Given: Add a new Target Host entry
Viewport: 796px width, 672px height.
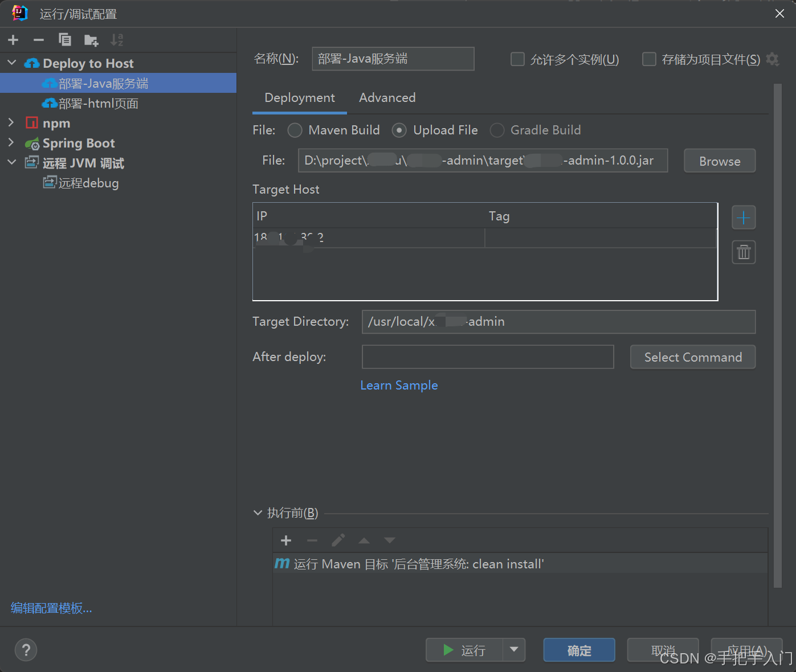Looking at the screenshot, I should click(x=743, y=217).
